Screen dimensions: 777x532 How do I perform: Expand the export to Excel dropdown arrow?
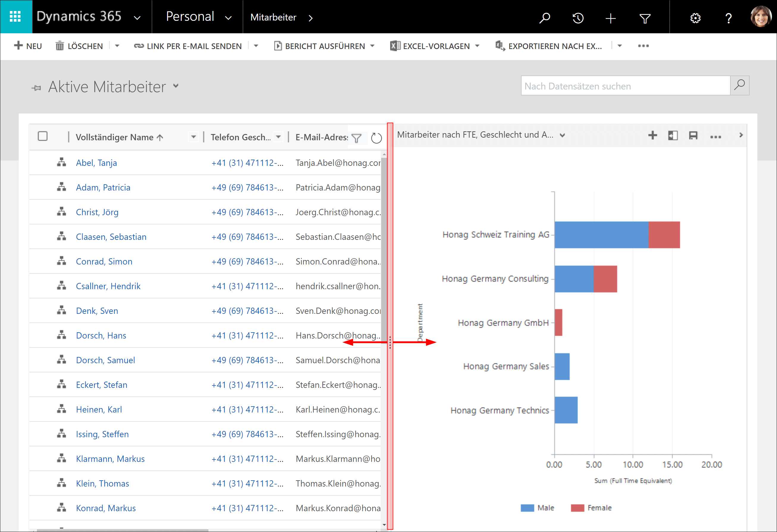pos(619,46)
